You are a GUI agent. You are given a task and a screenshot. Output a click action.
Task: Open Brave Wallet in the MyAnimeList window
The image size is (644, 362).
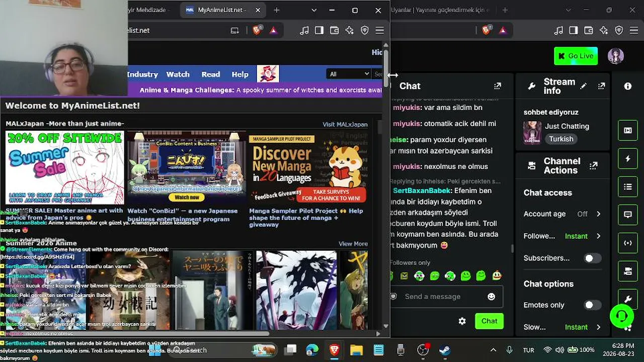coord(335,30)
